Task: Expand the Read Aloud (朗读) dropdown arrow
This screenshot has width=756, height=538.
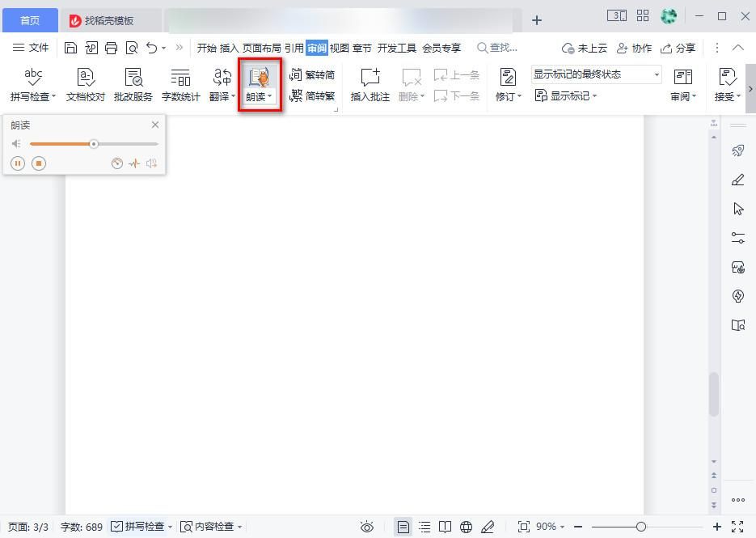Action: pos(270,96)
